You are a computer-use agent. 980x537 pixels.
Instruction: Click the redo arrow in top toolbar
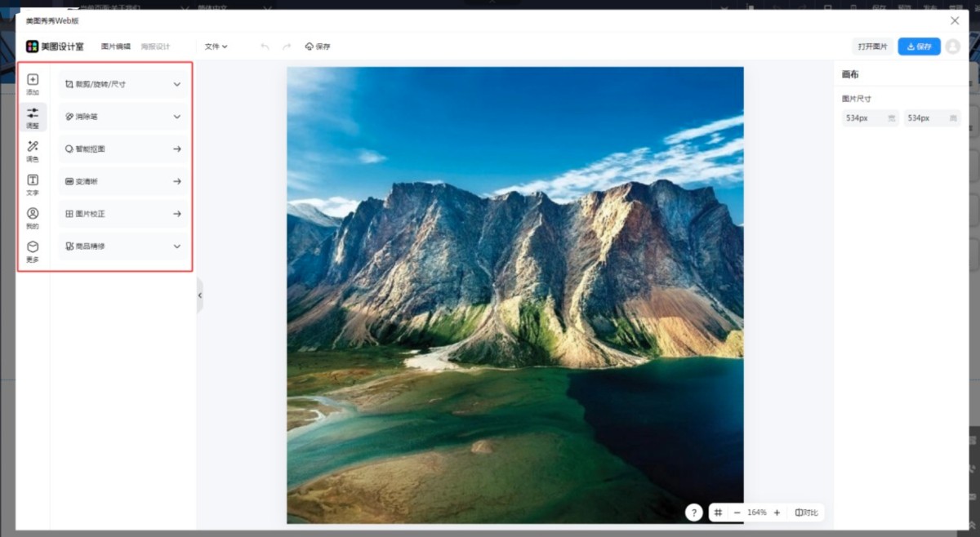coord(286,47)
